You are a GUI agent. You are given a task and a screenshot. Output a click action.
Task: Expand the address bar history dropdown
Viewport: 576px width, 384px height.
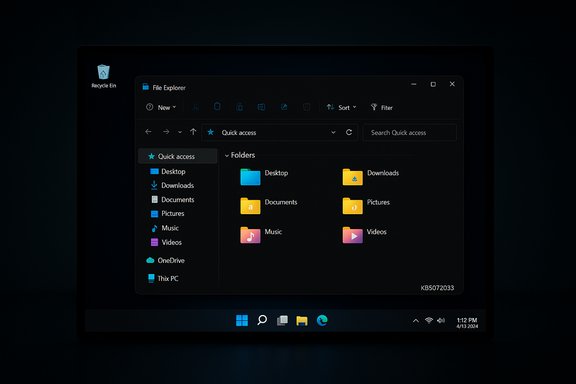333,132
